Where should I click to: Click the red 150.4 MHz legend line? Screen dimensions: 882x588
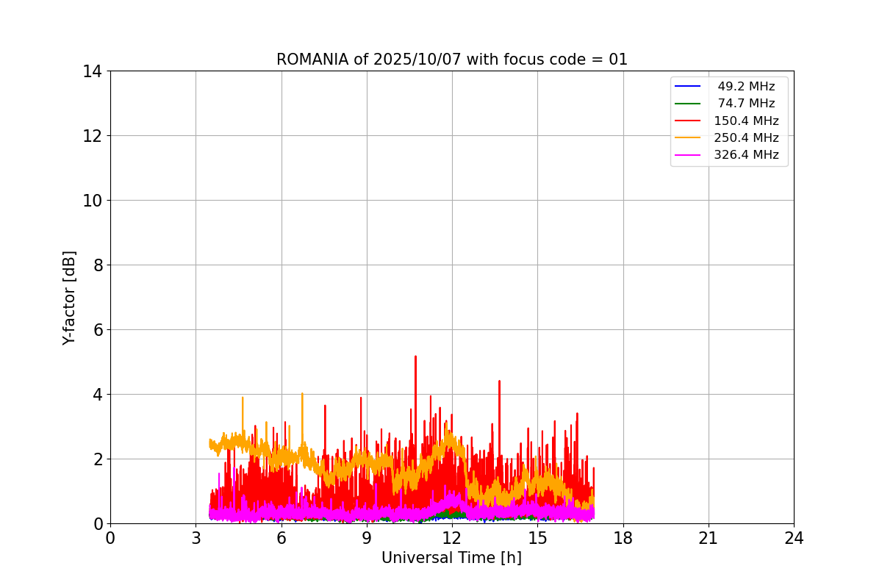tap(688, 121)
